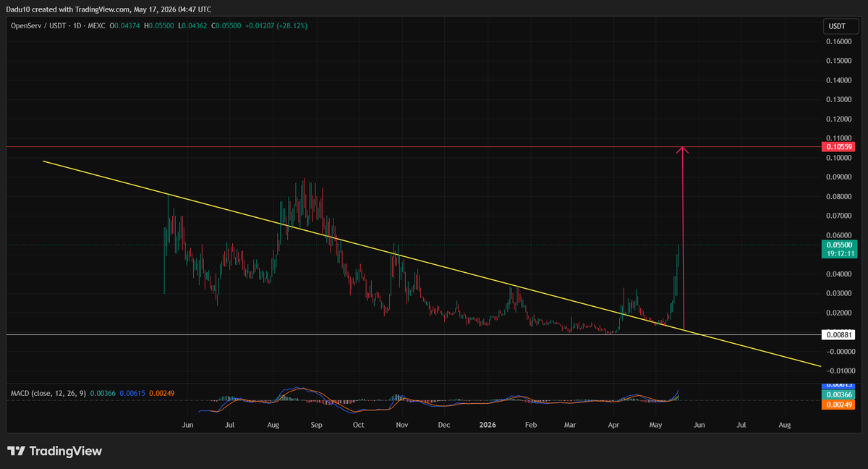Select the high value H0.05500
The width and height of the screenshot is (868, 469).
point(160,25)
